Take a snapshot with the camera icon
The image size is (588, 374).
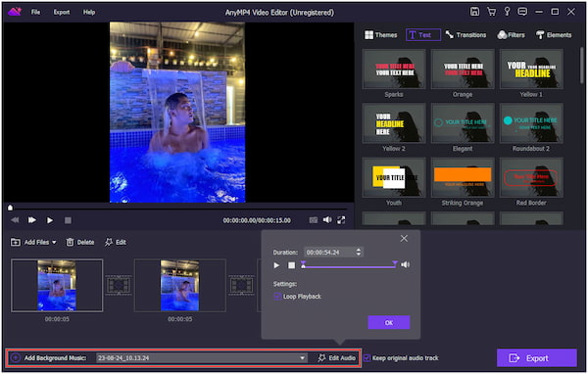coord(314,220)
